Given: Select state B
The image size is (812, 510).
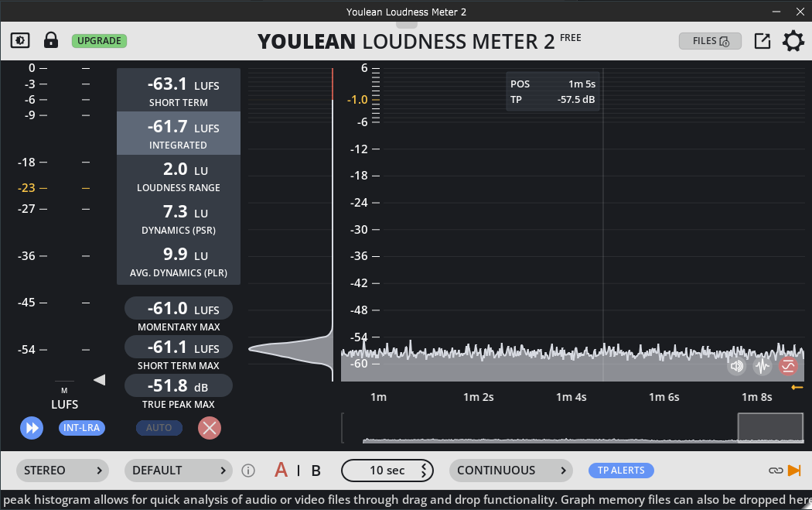Looking at the screenshot, I should coord(316,471).
